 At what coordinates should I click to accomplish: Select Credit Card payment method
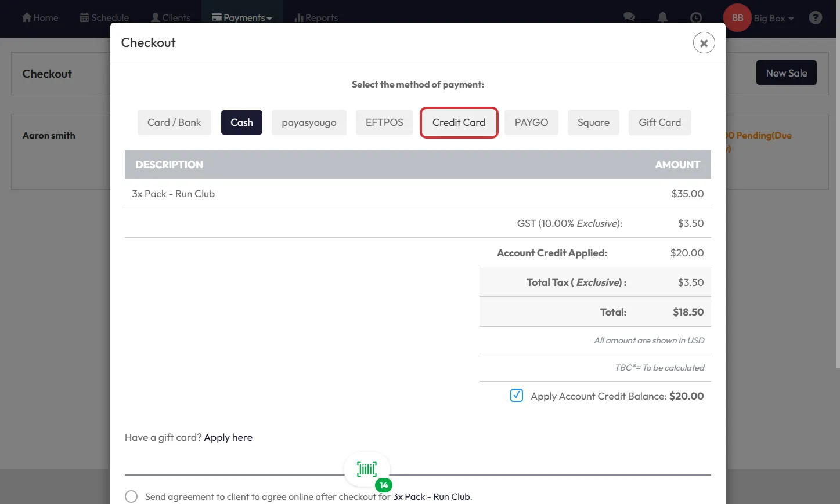pos(459,122)
